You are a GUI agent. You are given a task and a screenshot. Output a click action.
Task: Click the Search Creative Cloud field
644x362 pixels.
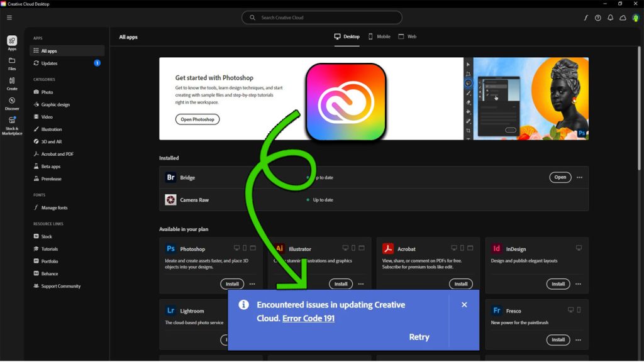click(321, 17)
